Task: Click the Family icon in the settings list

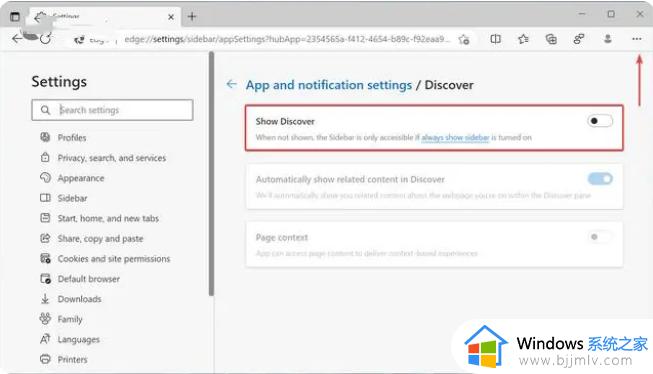Action: pos(45,319)
